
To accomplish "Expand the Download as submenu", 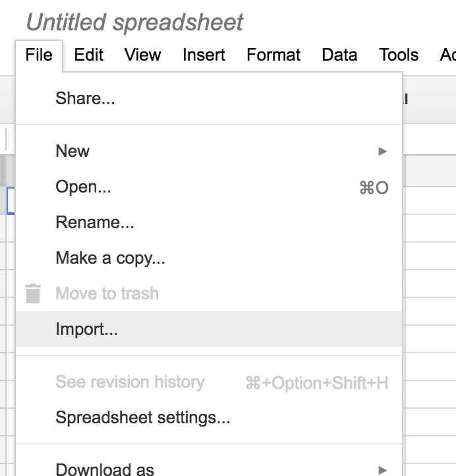I will pyautogui.click(x=382, y=469).
